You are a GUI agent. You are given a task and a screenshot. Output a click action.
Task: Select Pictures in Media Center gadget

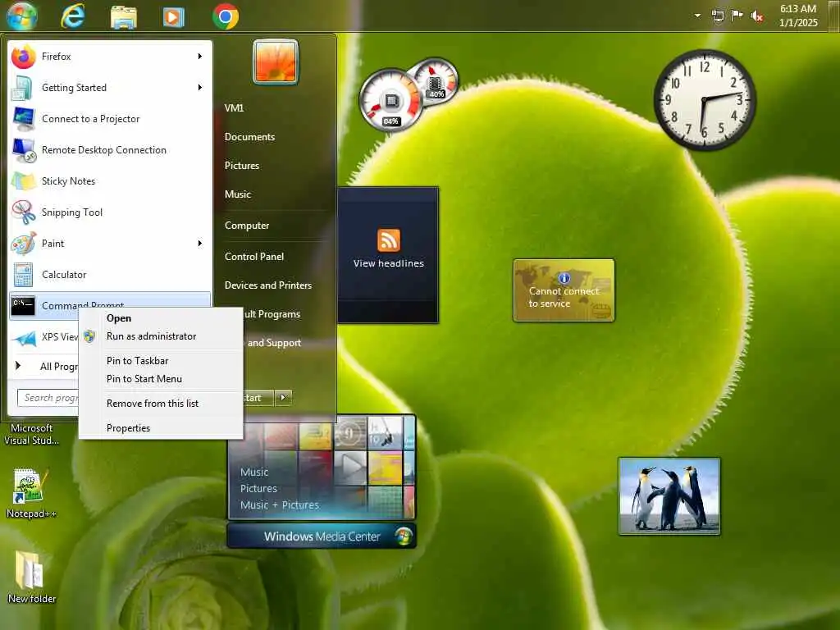pos(258,489)
